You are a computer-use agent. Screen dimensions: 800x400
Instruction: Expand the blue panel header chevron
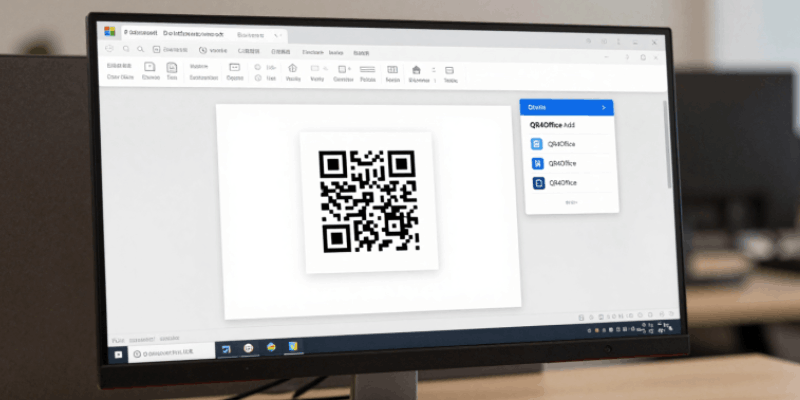[604, 108]
